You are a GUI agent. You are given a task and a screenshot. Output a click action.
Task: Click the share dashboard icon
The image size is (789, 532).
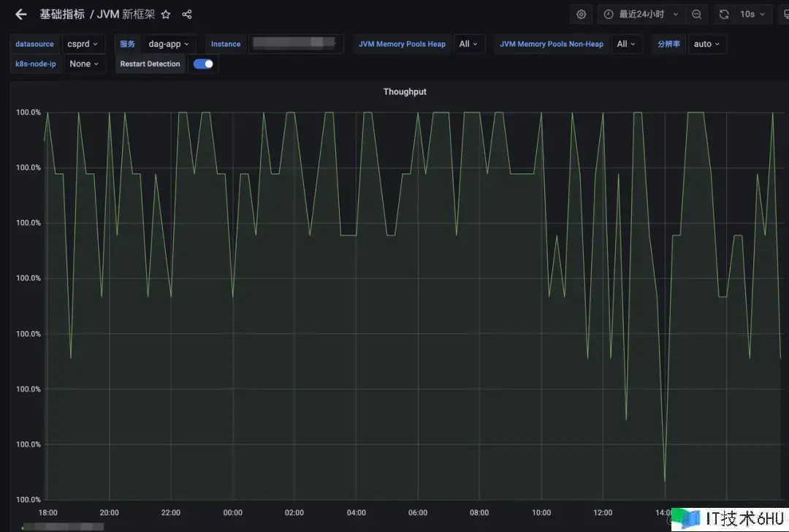tap(187, 15)
